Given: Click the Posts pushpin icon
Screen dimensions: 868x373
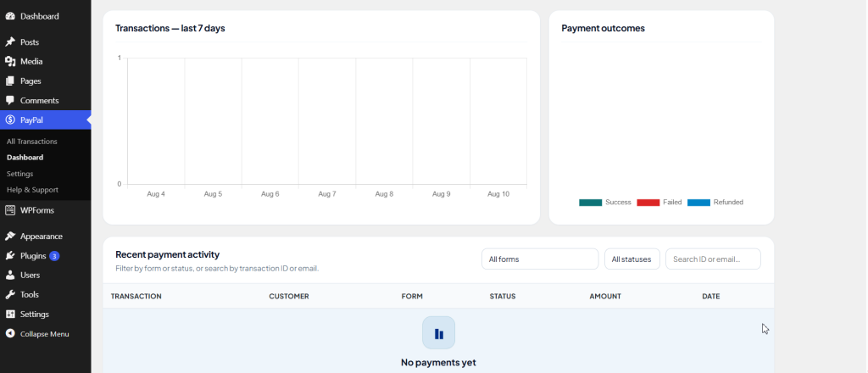Looking at the screenshot, I should (x=10, y=42).
